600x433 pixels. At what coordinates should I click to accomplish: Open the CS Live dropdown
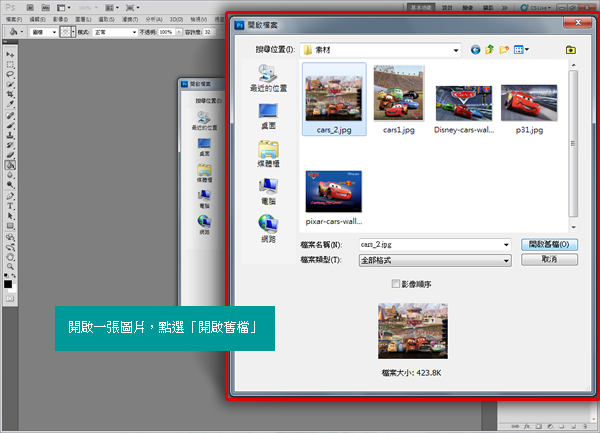[x=535, y=8]
